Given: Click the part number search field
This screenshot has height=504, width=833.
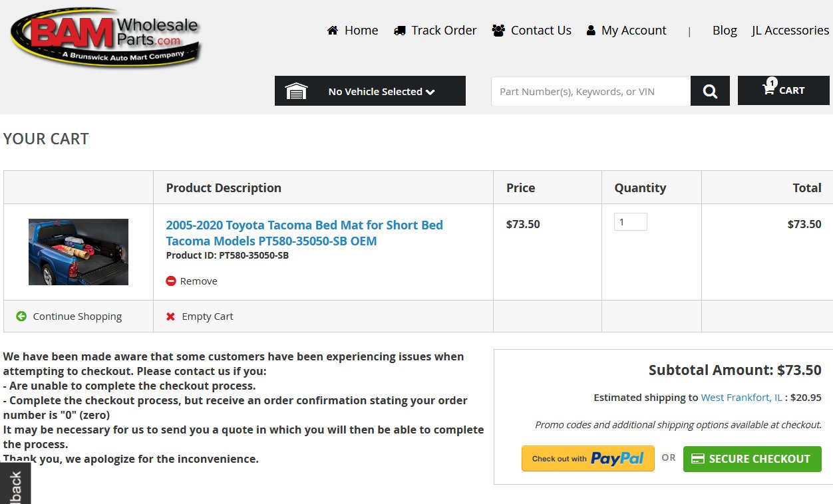Looking at the screenshot, I should [x=591, y=91].
